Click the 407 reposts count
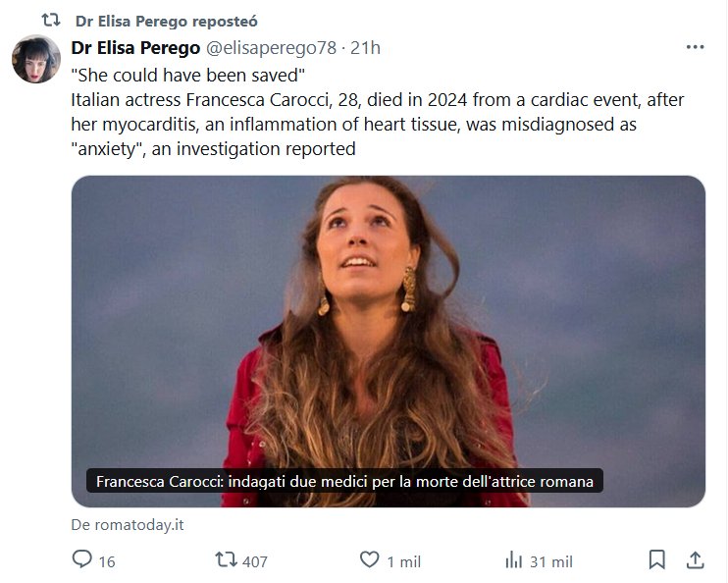728x583 pixels. click(254, 561)
